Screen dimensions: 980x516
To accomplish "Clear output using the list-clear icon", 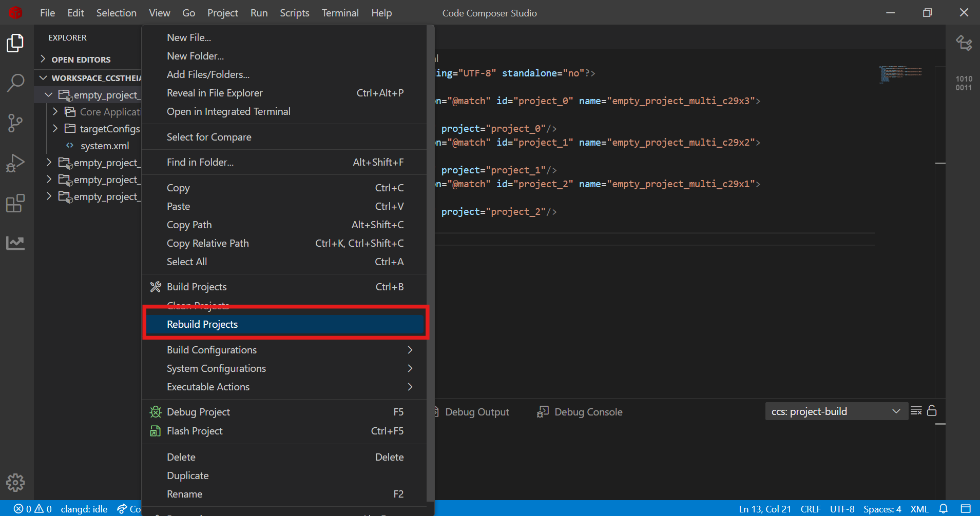I will (x=916, y=411).
